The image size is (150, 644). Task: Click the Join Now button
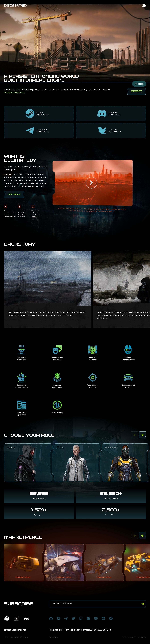[x=14, y=194]
